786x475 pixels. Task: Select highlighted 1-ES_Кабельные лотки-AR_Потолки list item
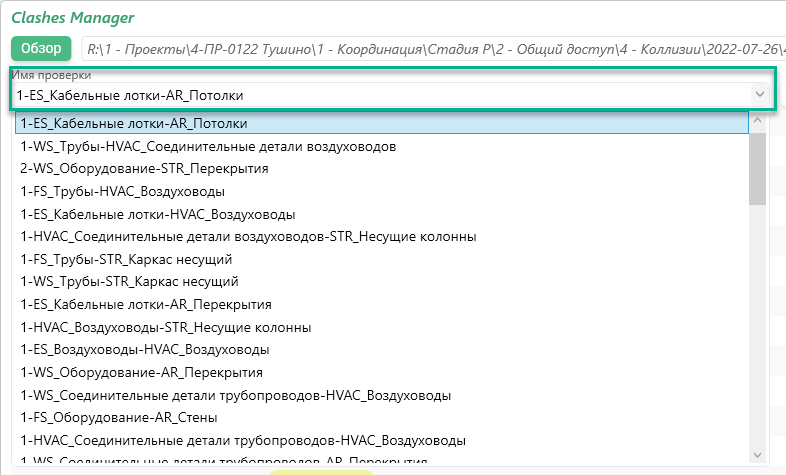[382, 123]
